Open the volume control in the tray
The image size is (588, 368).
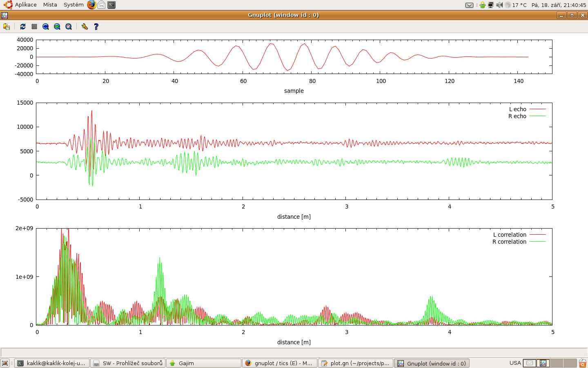tap(499, 5)
